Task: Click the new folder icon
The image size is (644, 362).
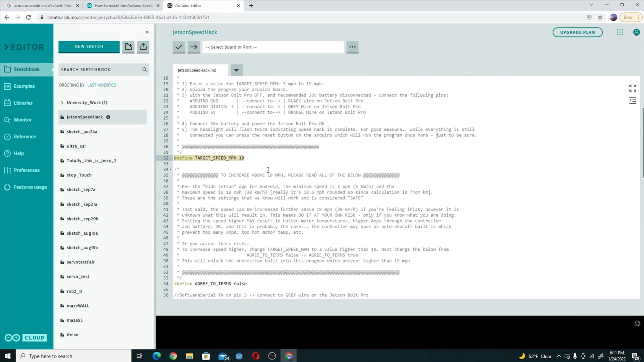Action: coord(128,47)
